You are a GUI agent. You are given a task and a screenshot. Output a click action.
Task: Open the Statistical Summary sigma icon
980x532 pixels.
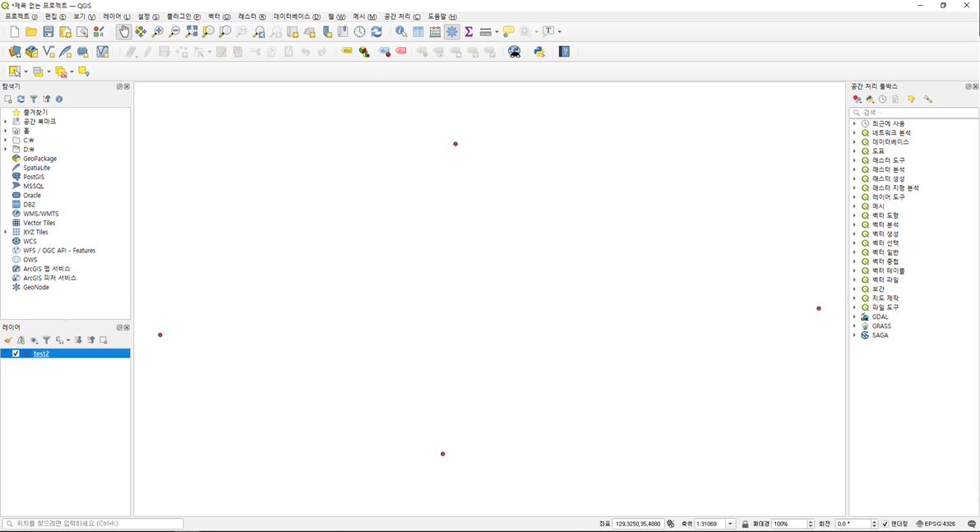(469, 31)
